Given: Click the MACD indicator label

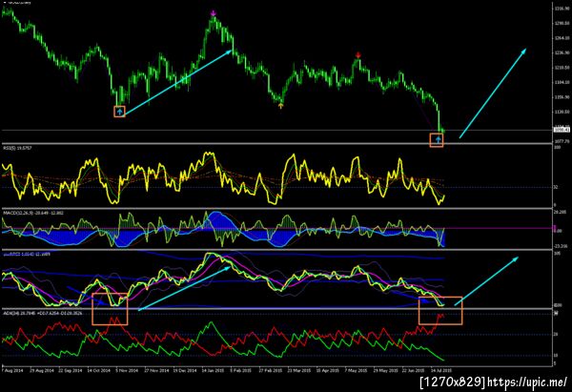Looking at the screenshot, I should click(33, 213).
